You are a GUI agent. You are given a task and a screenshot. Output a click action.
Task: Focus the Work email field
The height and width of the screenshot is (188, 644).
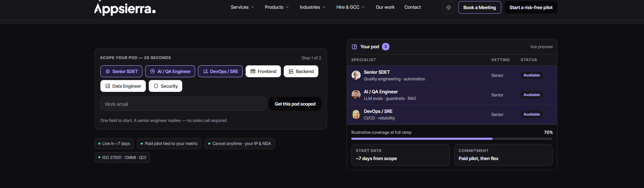point(183,104)
